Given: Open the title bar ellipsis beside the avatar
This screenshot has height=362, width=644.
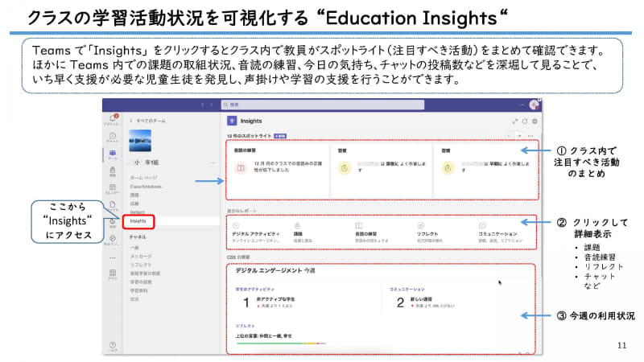Looking at the screenshot, I should [x=522, y=105].
